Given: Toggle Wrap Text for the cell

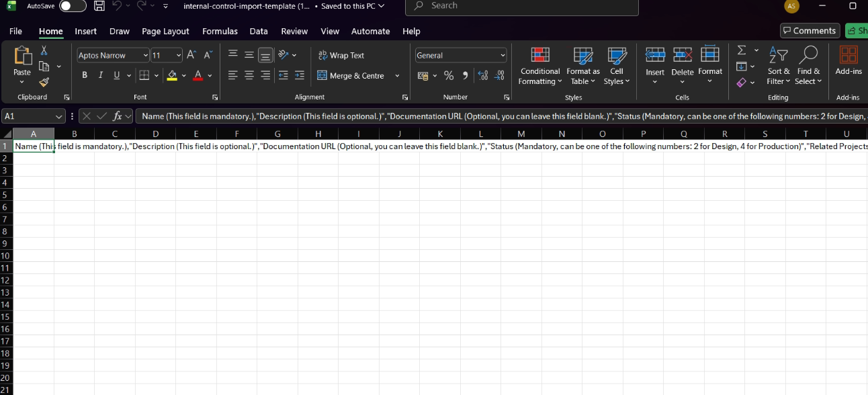Looking at the screenshot, I should point(341,55).
